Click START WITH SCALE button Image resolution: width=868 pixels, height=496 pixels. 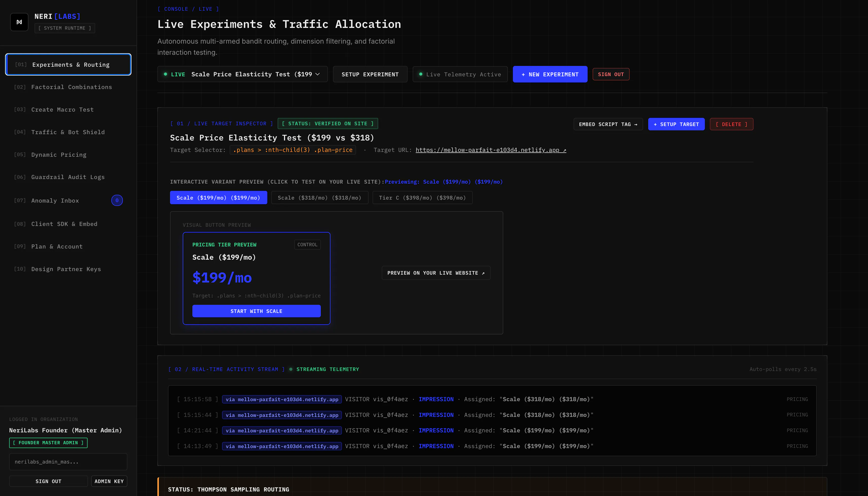point(256,311)
